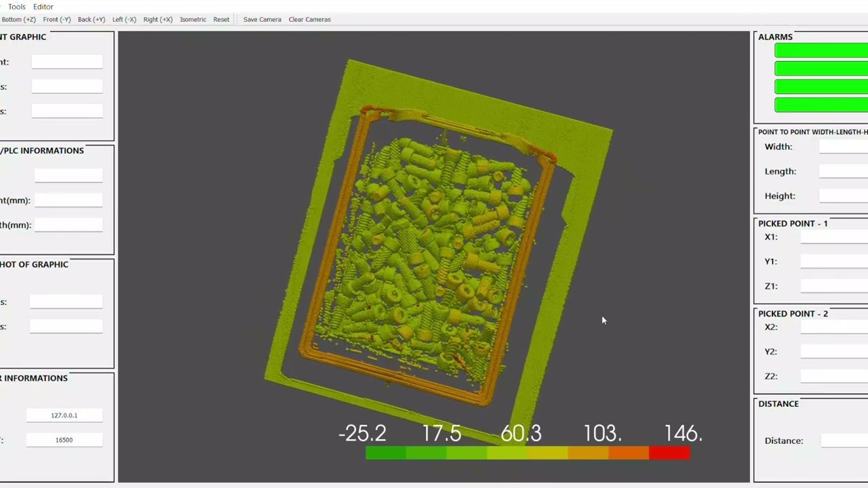Click the Z2 coordinate field

pyautogui.click(x=834, y=376)
